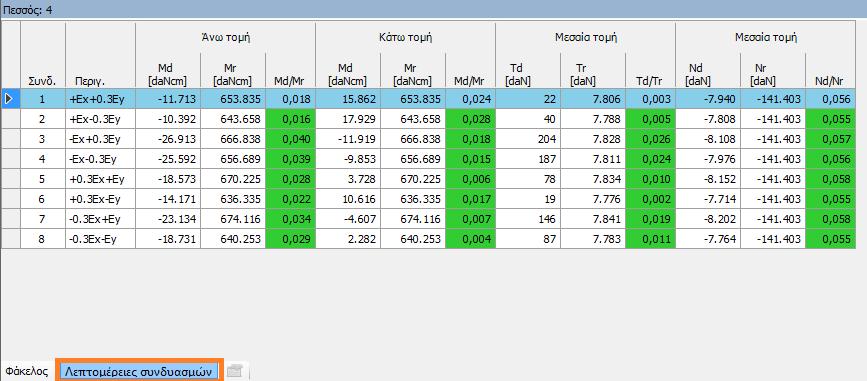Click the Md value 17.929 cell

coord(348,119)
